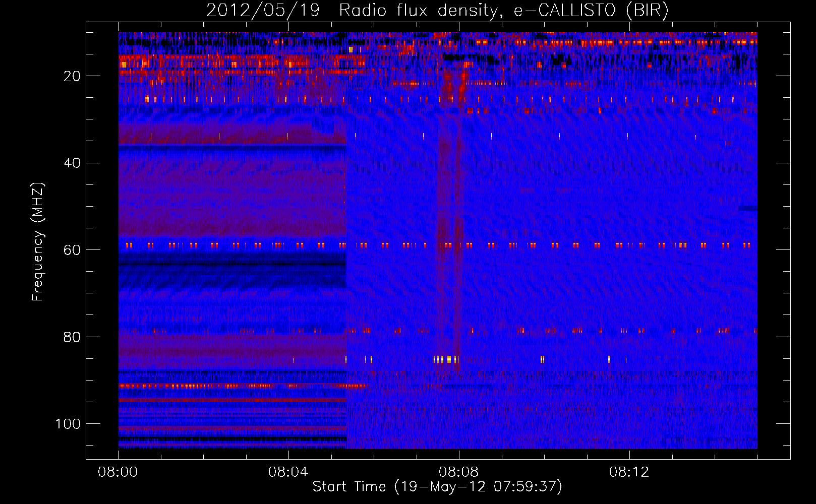Click the "Start Time (19-May-12 07:59:37)" x-axis label
The height and width of the screenshot is (504, 816).
click(437, 487)
